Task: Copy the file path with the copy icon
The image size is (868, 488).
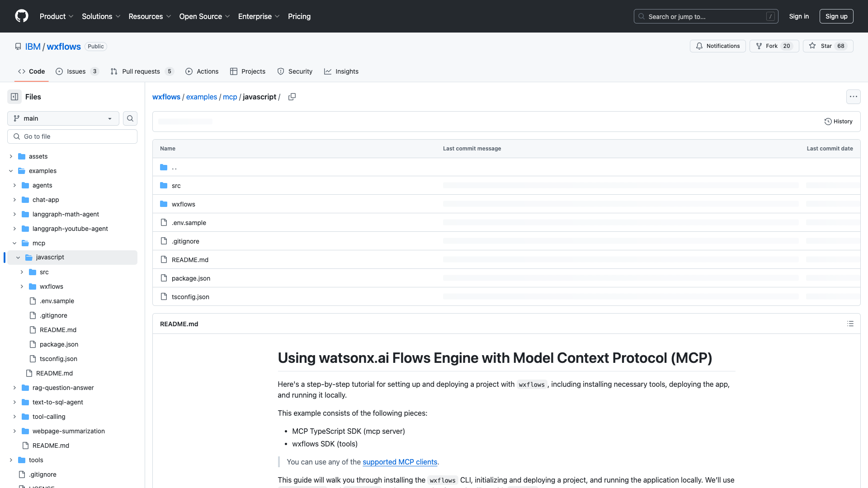Action: point(292,97)
